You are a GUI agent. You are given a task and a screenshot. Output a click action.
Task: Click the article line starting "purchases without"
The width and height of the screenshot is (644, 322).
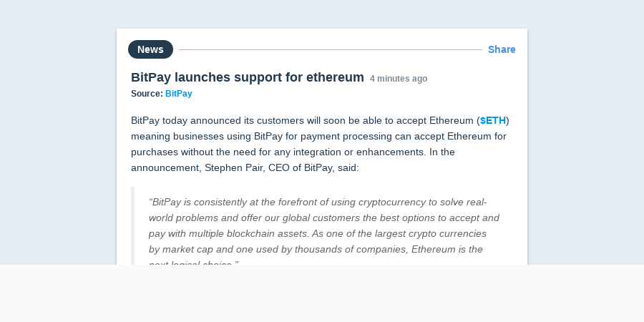coord(293,152)
